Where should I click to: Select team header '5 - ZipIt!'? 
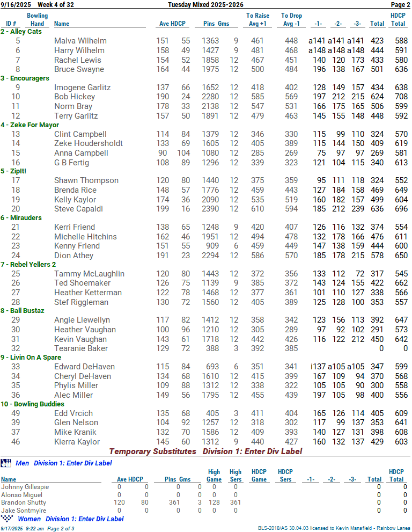13,171
